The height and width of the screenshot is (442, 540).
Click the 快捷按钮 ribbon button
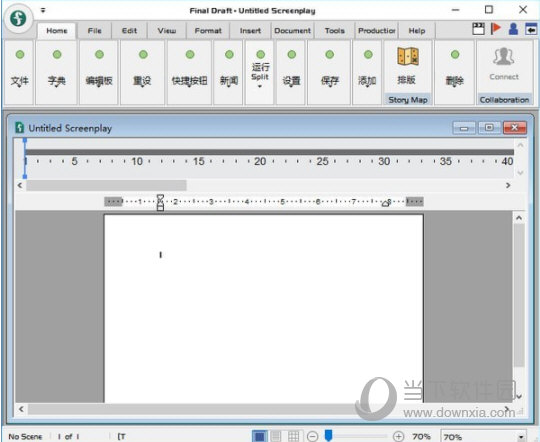189,72
